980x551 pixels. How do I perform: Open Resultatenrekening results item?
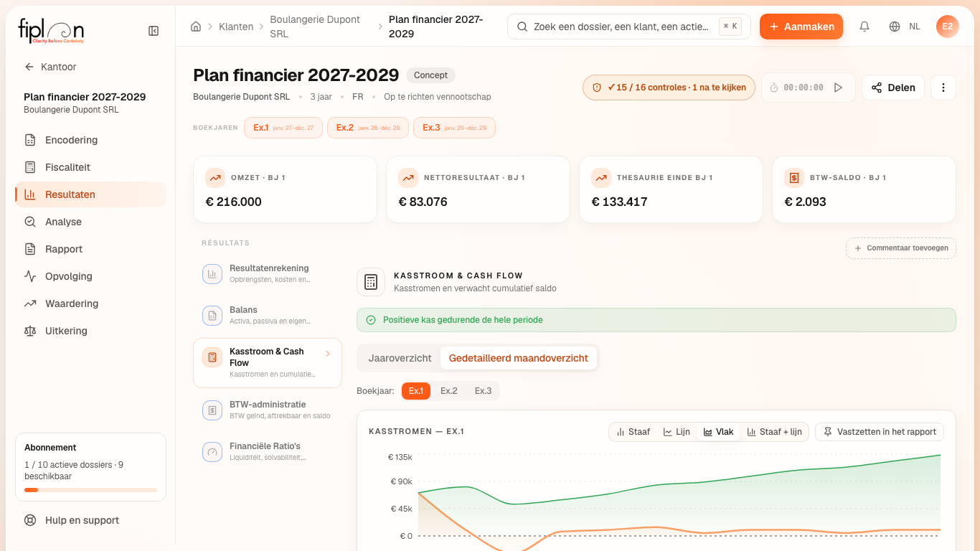pyautogui.click(x=268, y=273)
